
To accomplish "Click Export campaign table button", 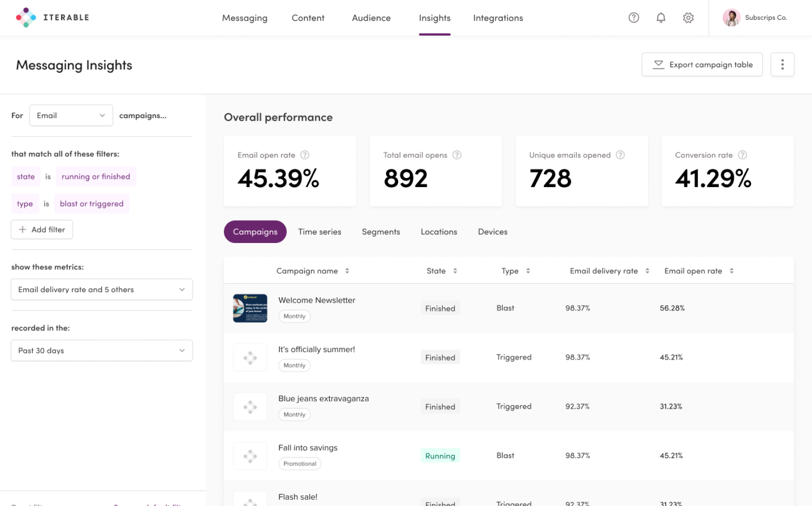I will tap(702, 64).
